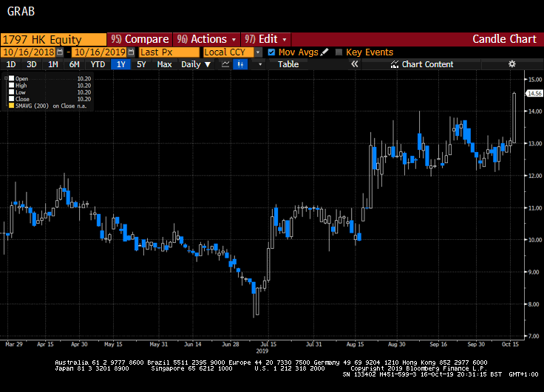Toggle the Open series legend box
544x392 pixels.
[x=11, y=79]
